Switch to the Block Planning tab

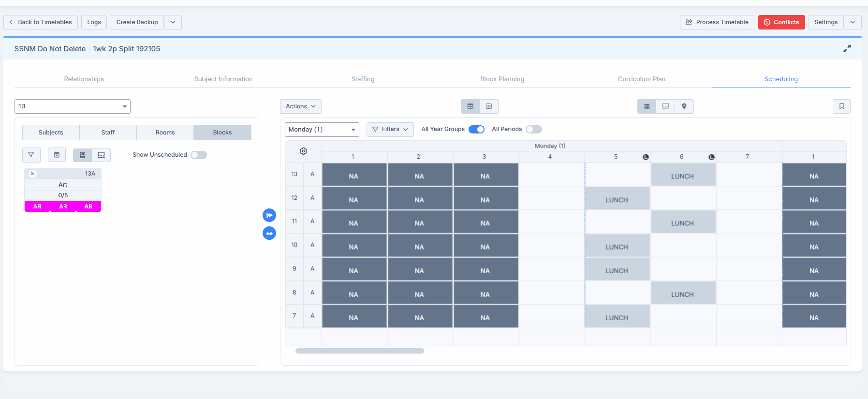point(502,79)
